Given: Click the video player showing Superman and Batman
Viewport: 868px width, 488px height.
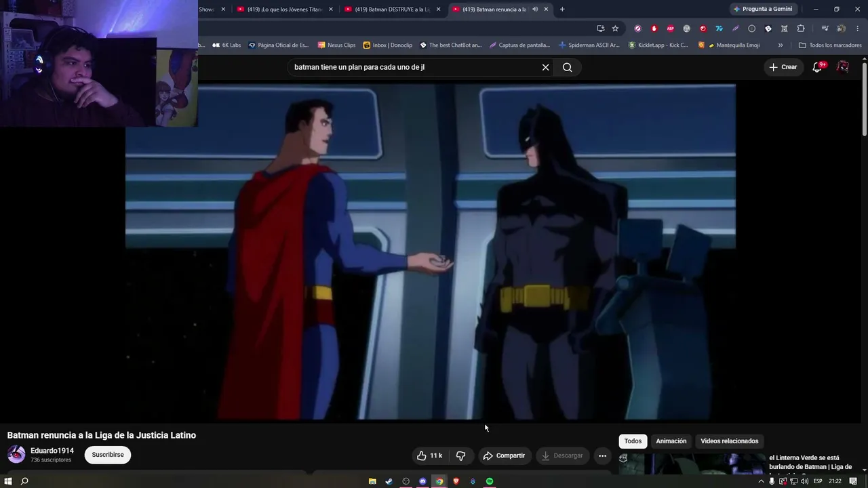Looking at the screenshot, I should (x=431, y=251).
